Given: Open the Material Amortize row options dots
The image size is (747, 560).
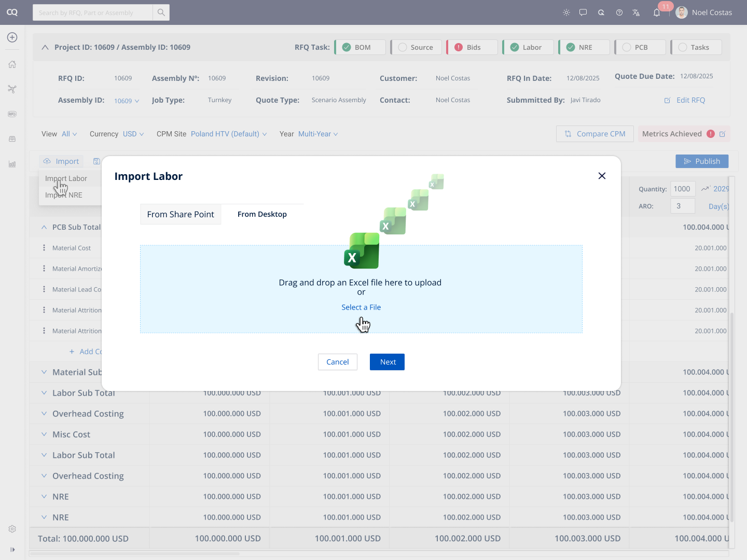Looking at the screenshot, I should [x=44, y=269].
